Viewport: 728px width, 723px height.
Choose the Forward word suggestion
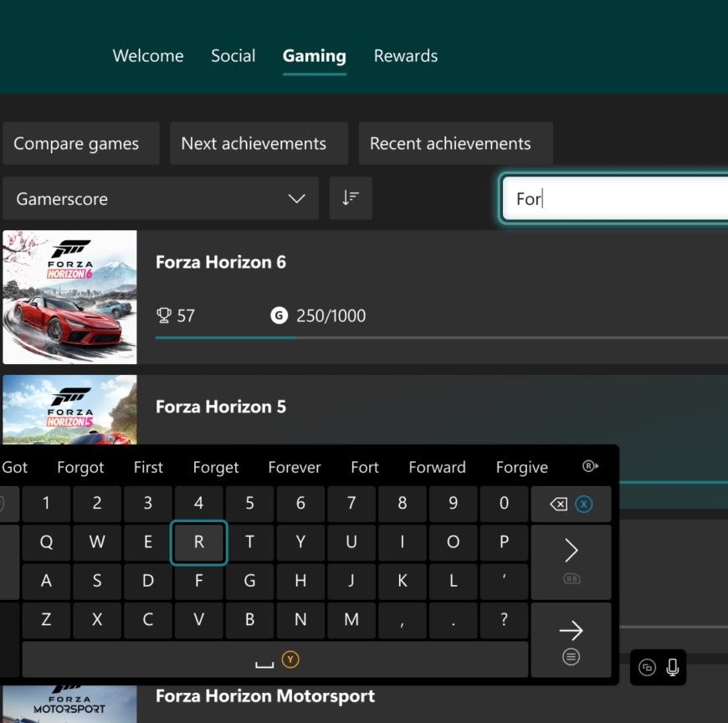(x=437, y=467)
